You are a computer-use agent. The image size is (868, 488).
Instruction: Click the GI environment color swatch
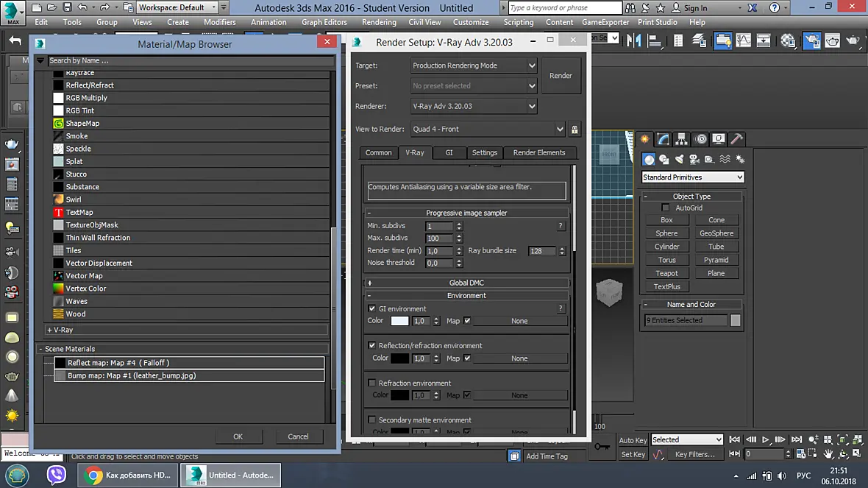(x=399, y=321)
